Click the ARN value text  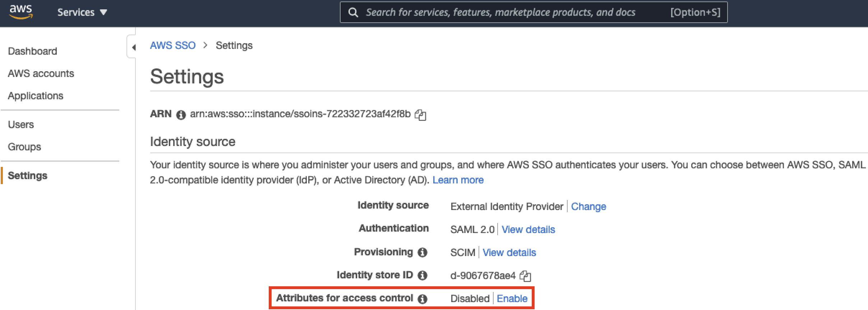[x=300, y=114]
